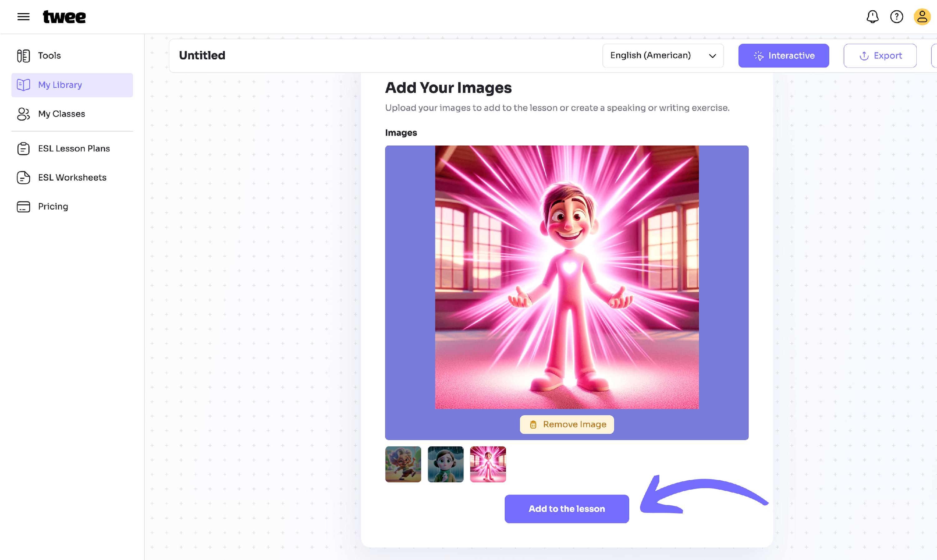Select the sad girl in rain thumbnail
Viewport: 937px width, 560px height.
[445, 464]
